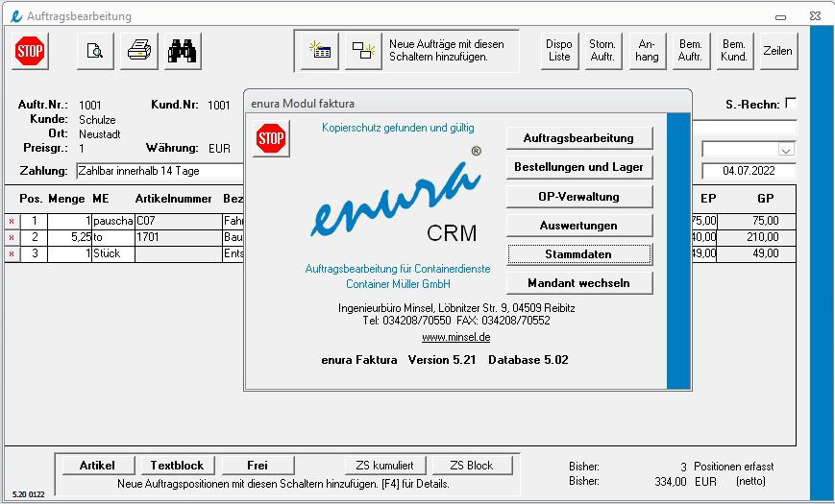Click Bem. Kund. button
The image size is (835, 504).
(734, 51)
